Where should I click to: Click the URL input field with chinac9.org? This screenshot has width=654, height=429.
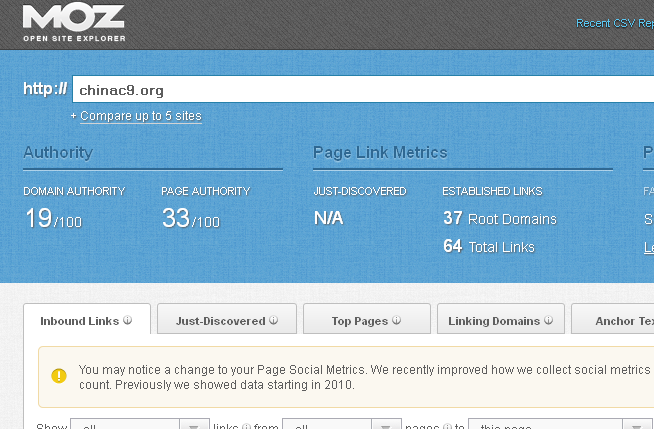pyautogui.click(x=363, y=89)
